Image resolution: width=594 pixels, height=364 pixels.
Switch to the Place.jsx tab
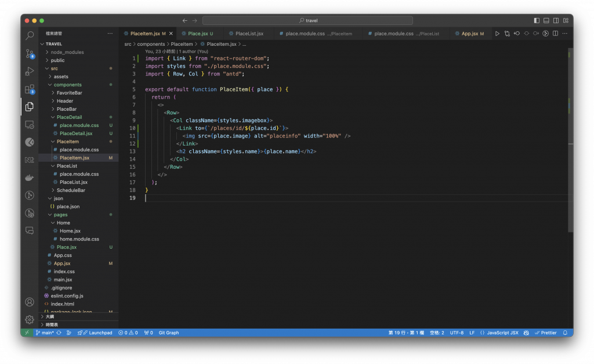pos(197,34)
